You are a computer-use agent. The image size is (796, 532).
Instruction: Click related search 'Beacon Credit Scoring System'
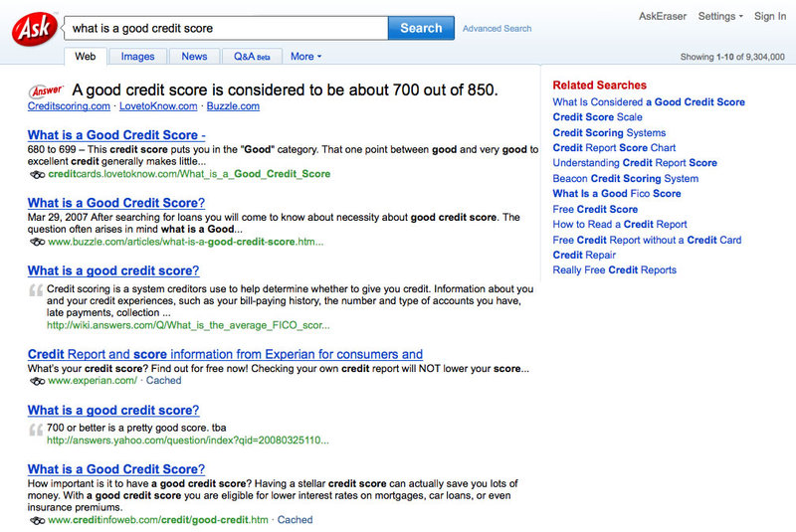(626, 179)
